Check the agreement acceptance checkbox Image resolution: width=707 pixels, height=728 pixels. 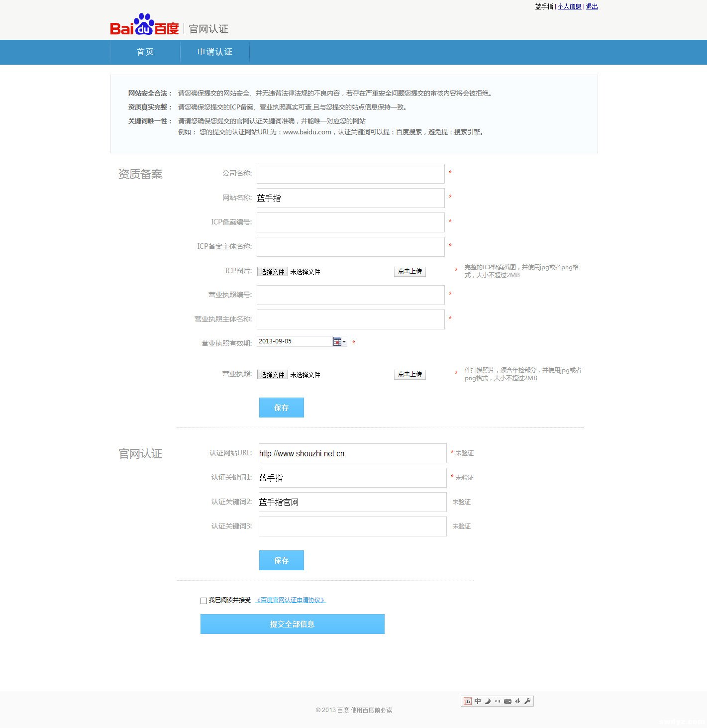point(203,601)
